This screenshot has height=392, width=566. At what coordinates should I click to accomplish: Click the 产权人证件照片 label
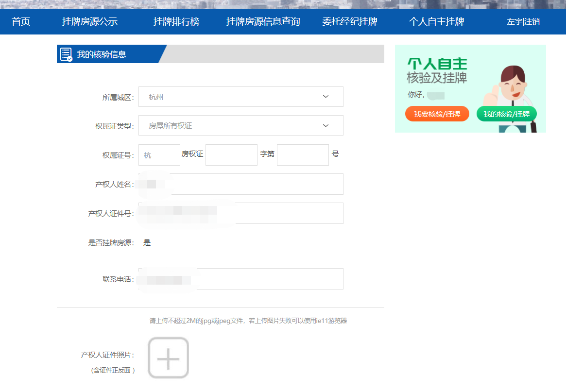tap(107, 355)
